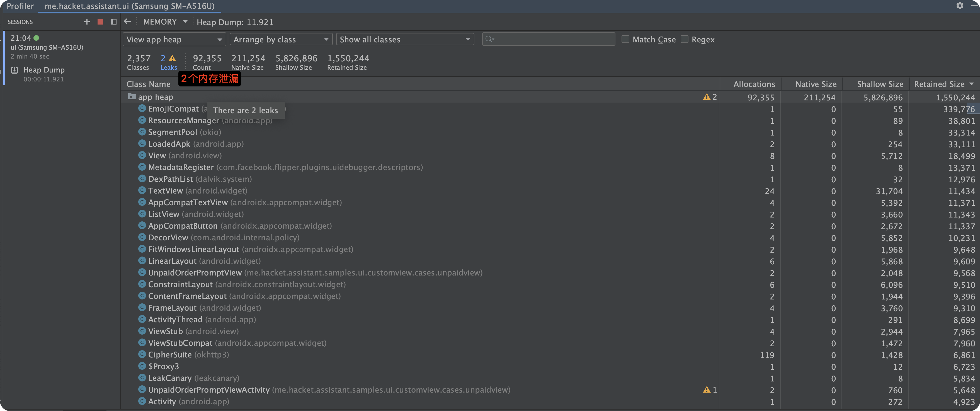
Task: Open the Arrange by class dropdown
Action: tap(281, 39)
